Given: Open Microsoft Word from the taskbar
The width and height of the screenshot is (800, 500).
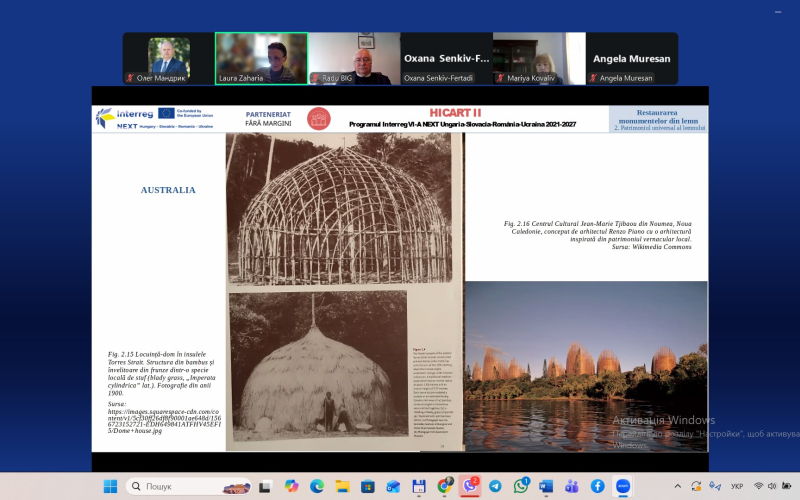Looking at the screenshot, I should click(546, 486).
